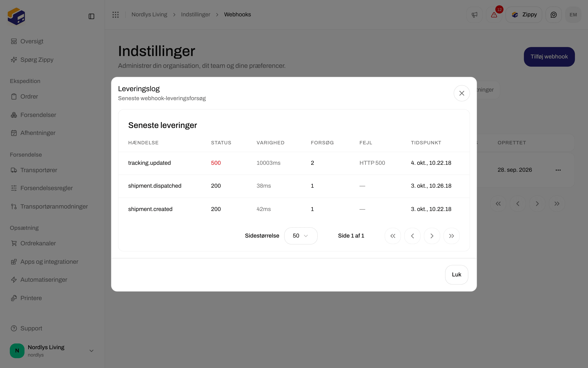Go to the last page in Leveringslog
The height and width of the screenshot is (368, 588).
tap(451, 236)
